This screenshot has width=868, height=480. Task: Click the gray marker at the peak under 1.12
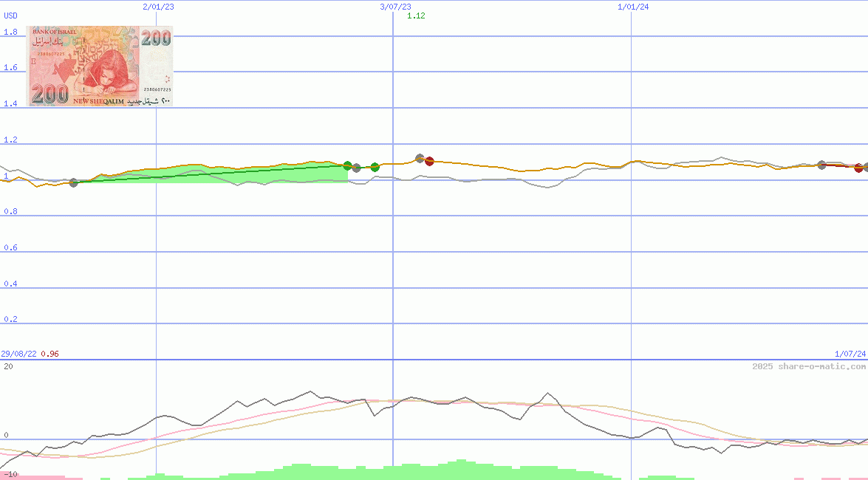point(420,158)
